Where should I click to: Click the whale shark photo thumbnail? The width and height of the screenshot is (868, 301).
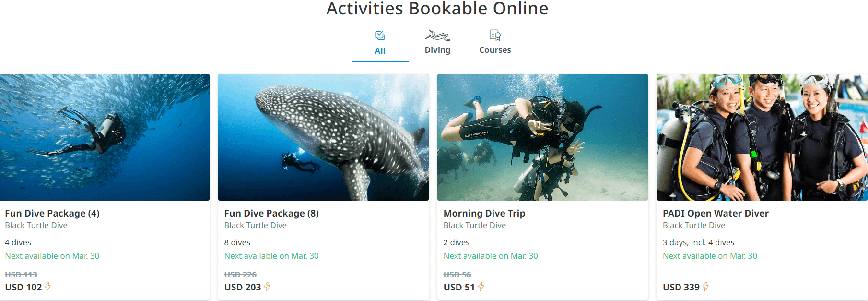(323, 137)
